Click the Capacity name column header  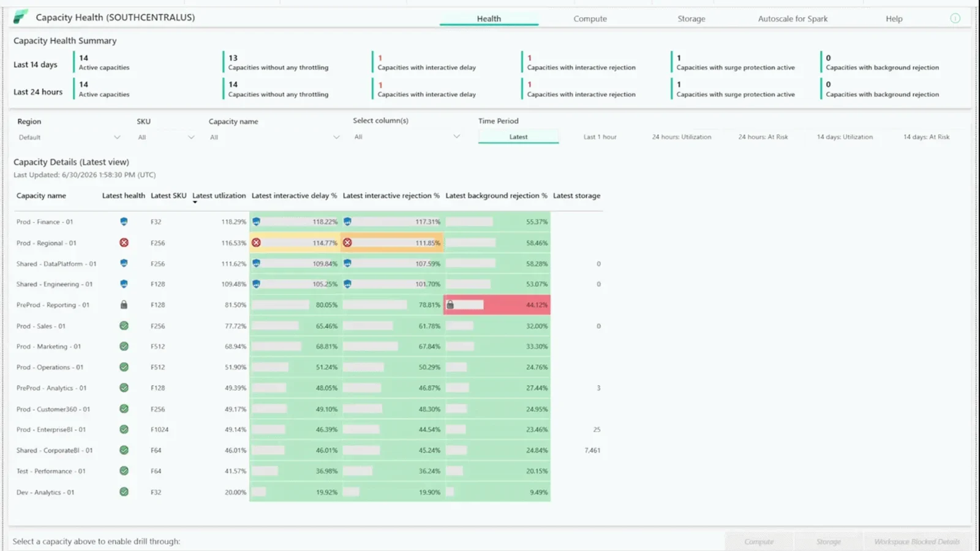pyautogui.click(x=41, y=196)
